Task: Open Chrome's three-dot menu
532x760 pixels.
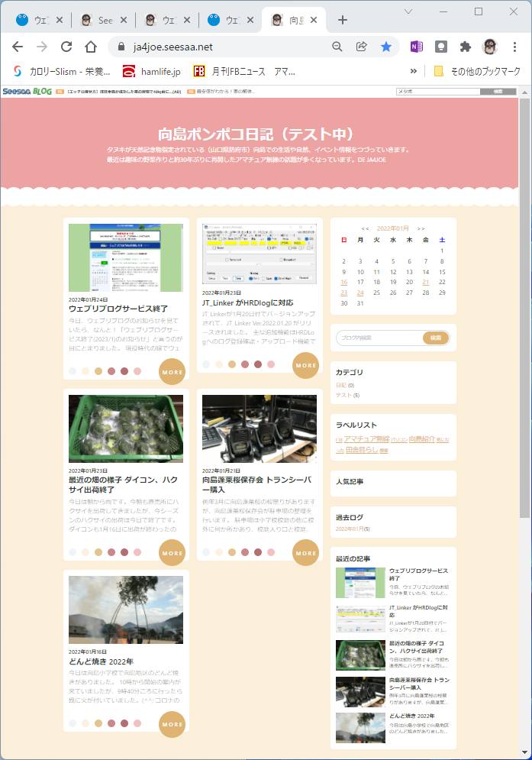Action: click(x=514, y=47)
